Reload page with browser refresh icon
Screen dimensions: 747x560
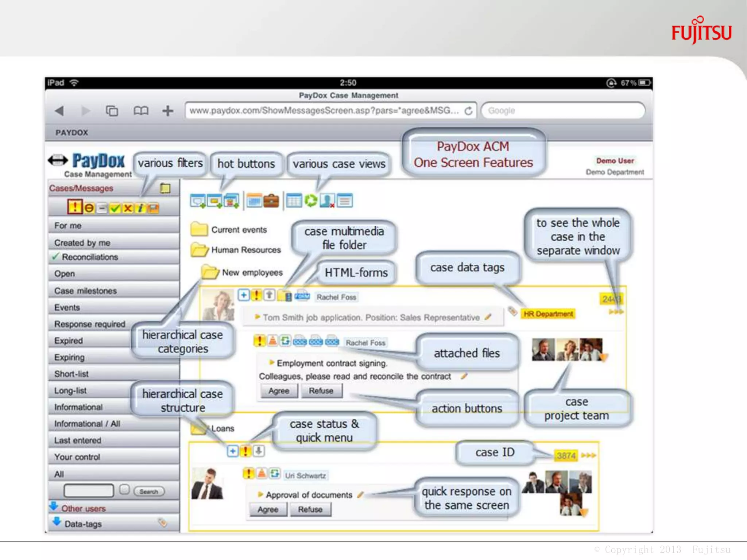tap(469, 111)
